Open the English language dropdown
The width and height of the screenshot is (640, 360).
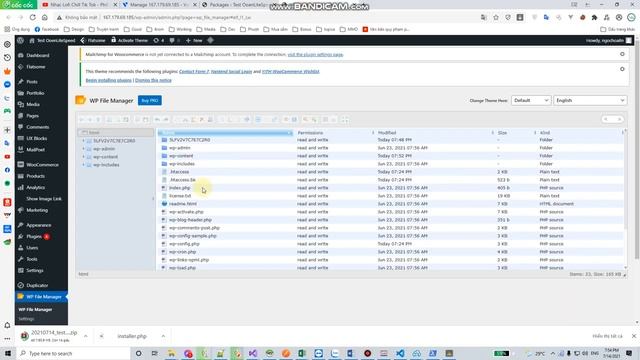click(590, 100)
